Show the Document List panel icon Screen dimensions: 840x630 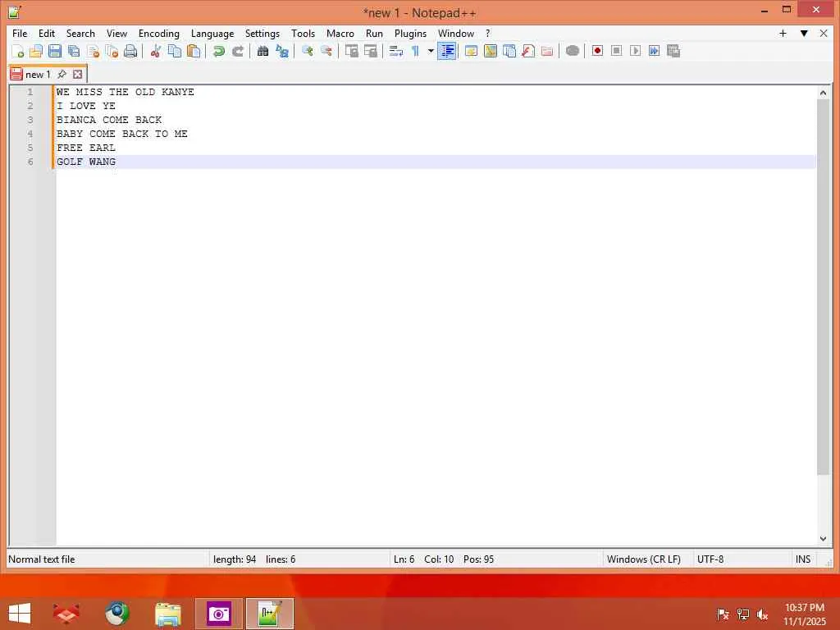point(509,51)
